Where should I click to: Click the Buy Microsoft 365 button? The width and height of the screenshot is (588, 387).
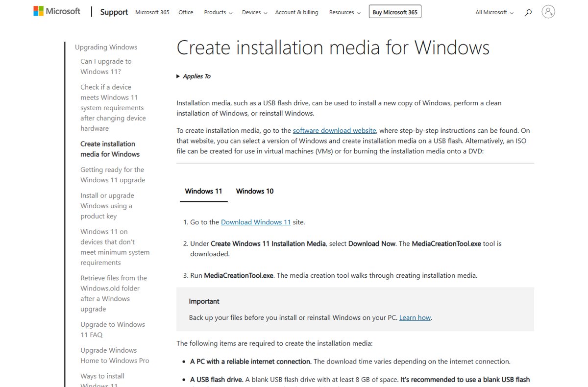[x=395, y=12]
